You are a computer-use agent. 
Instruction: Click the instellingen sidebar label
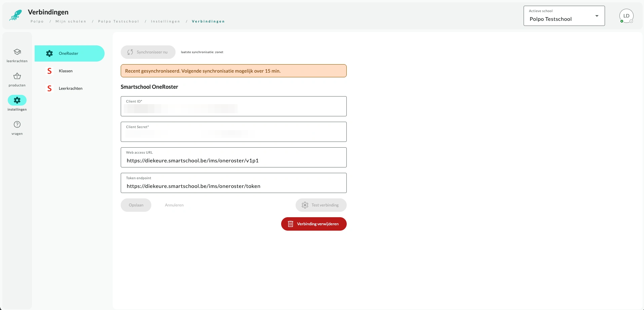pyautogui.click(x=17, y=110)
